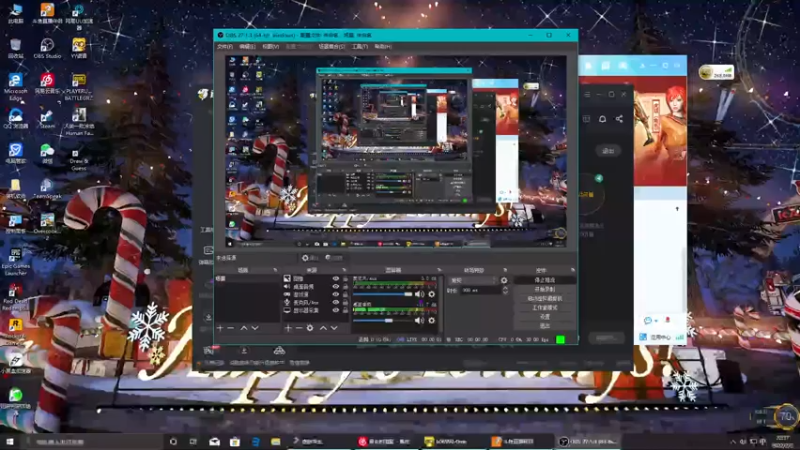Open the properties button above the scenes dock
The height and width of the screenshot is (450, 800).
click(x=310, y=258)
